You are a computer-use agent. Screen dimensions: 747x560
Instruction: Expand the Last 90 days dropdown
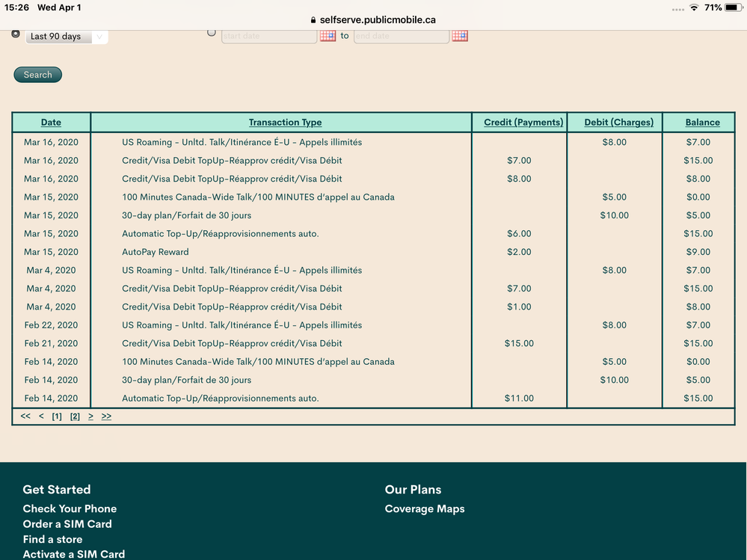click(67, 36)
